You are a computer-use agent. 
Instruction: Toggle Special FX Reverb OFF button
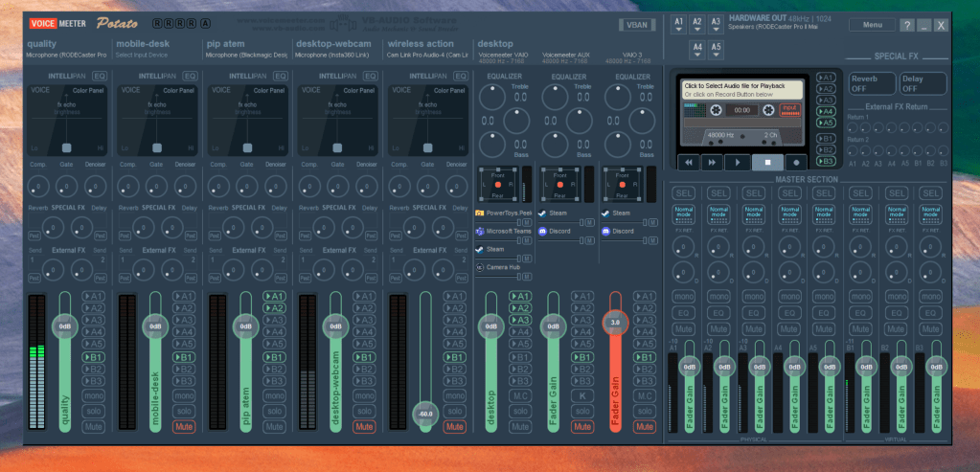tap(872, 83)
